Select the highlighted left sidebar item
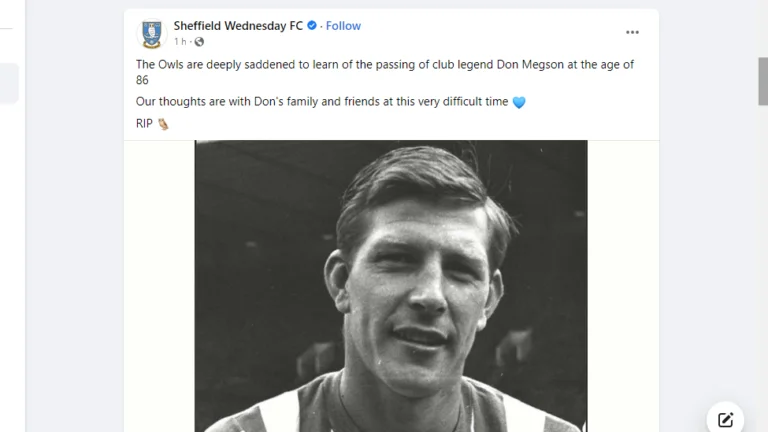The width and height of the screenshot is (768, 432). (9, 83)
